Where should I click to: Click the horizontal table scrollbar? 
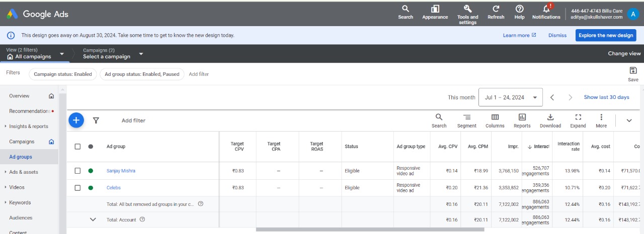[370, 230]
